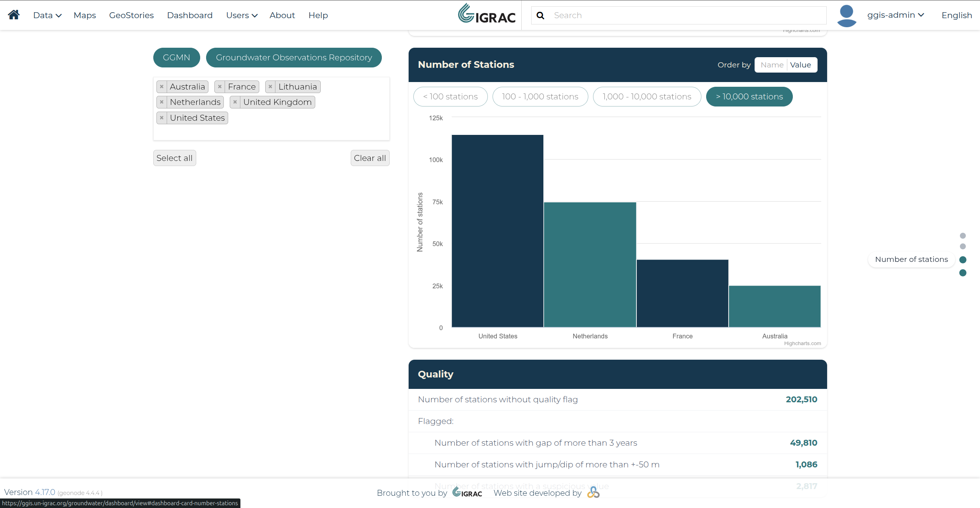Viewport: 980px width, 508px height.
Task: Remove Lithuania tag with its x icon
Action: coord(270,87)
